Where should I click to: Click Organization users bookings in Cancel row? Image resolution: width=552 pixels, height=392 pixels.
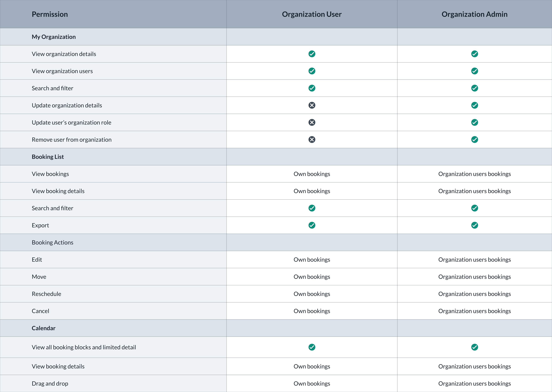pyautogui.click(x=474, y=311)
